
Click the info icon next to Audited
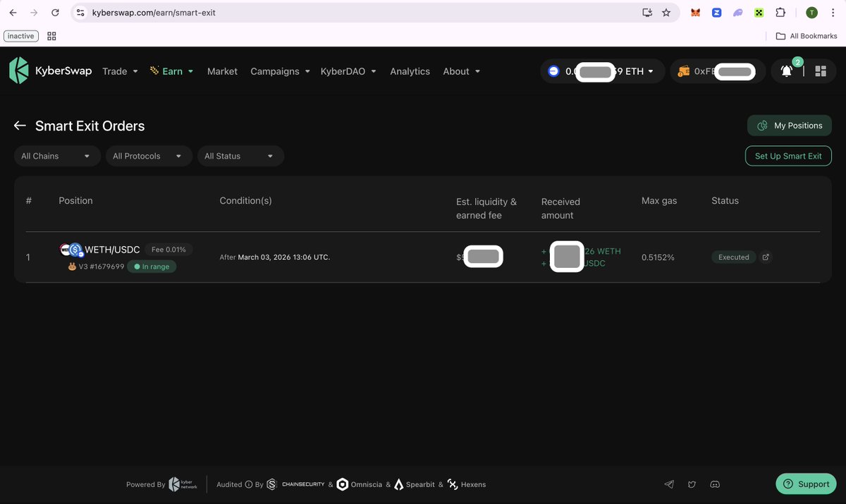(x=248, y=484)
